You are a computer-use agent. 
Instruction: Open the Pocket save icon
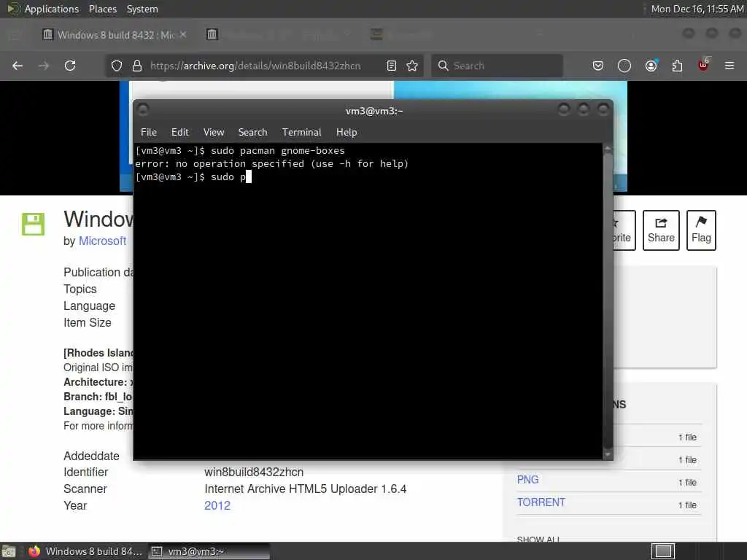(598, 66)
